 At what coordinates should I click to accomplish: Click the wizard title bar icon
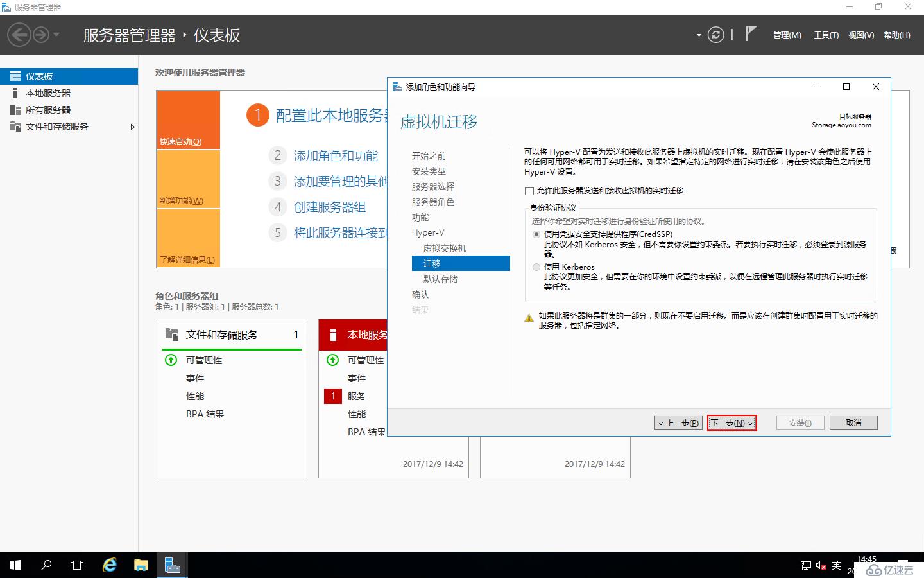(398, 87)
